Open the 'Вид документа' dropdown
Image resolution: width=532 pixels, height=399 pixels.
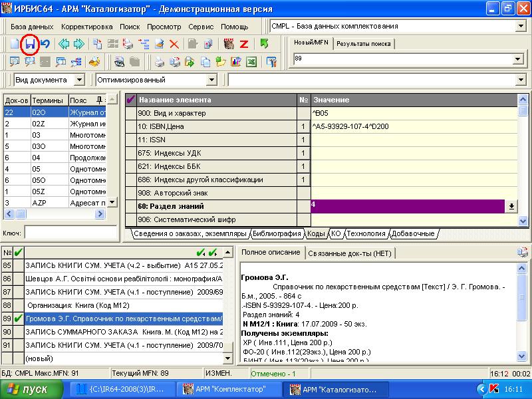(x=79, y=80)
